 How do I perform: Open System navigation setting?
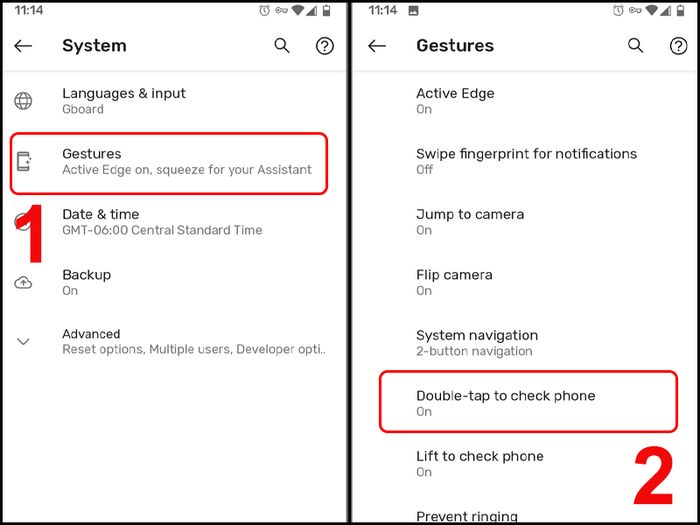[x=525, y=342]
